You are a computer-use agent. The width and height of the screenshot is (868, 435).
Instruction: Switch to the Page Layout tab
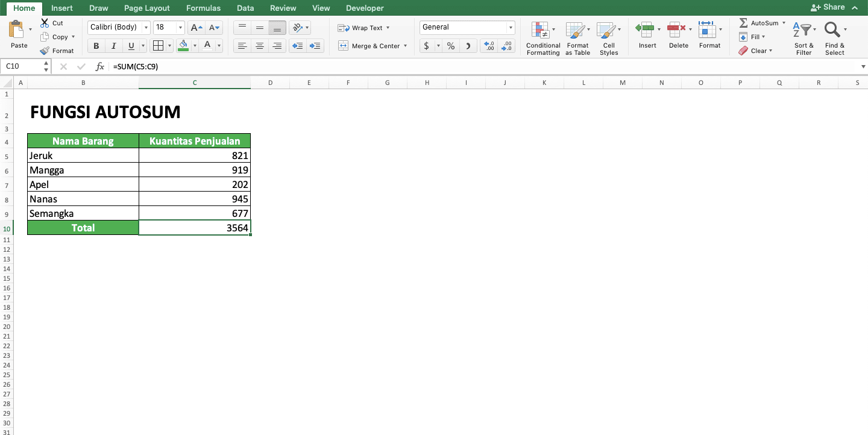pyautogui.click(x=147, y=8)
